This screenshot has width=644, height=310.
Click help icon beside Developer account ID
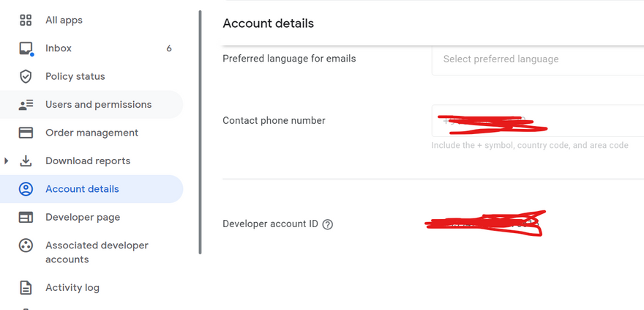click(x=328, y=224)
